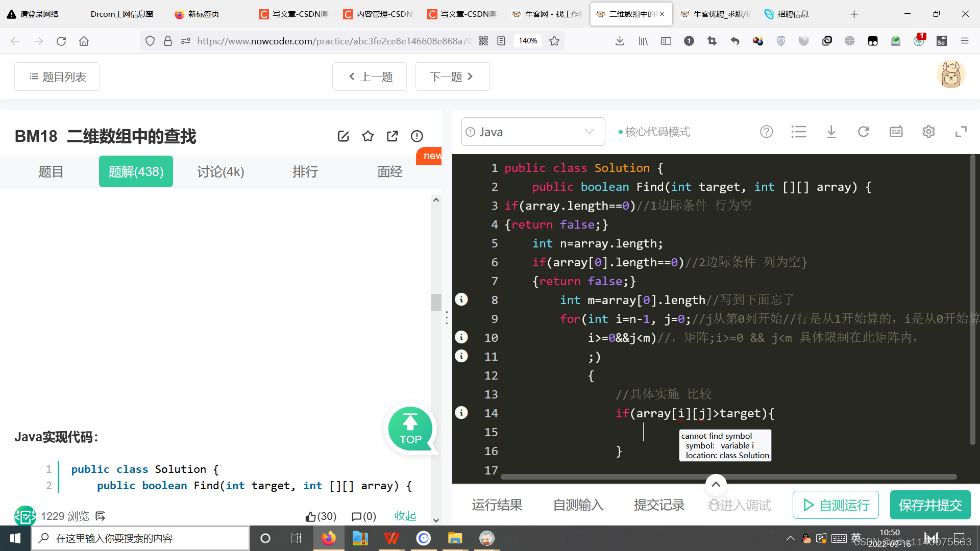Collapse the solution via 收起 link
Viewport: 980px width, 551px height.
[405, 516]
